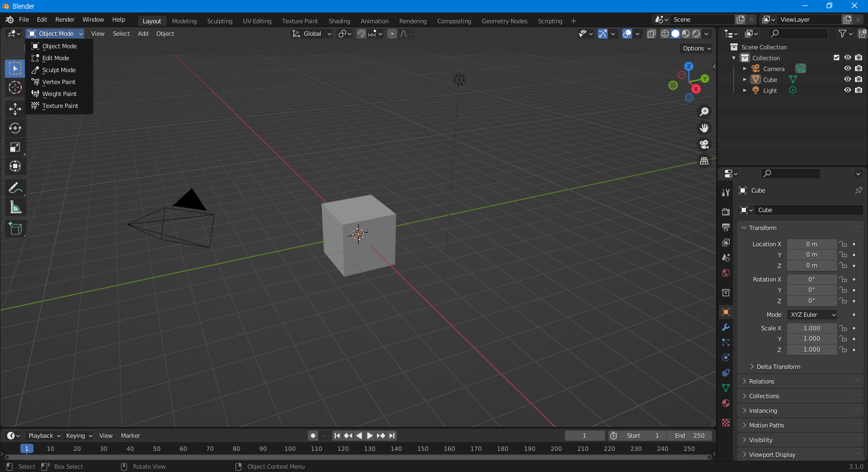Open the World properties tab
Screen dimensions: 868x472
click(x=726, y=272)
